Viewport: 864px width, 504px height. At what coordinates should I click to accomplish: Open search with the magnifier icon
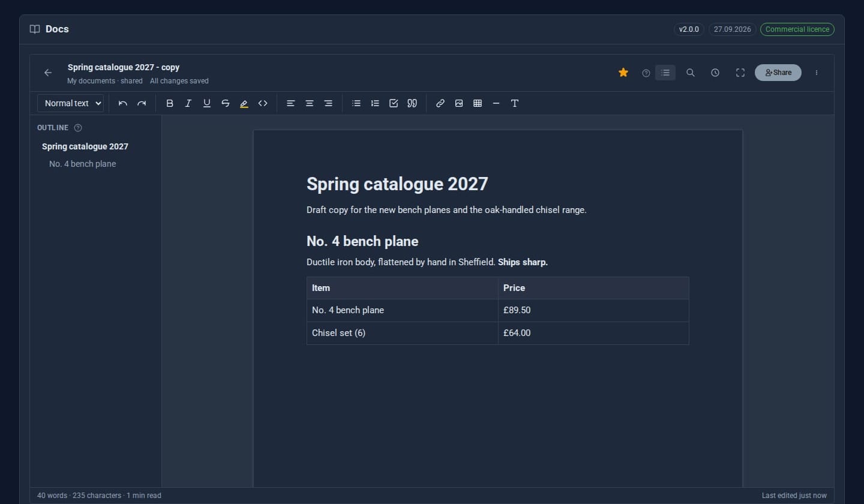click(x=691, y=73)
